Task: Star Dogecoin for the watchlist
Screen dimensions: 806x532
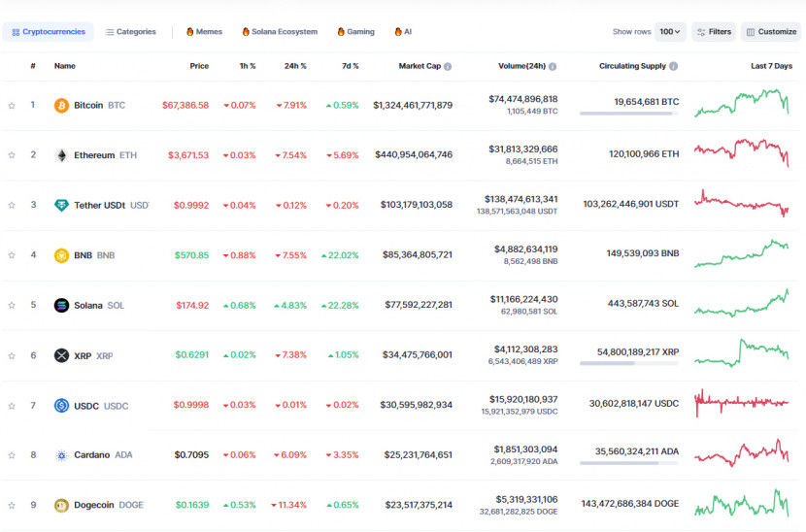Action: click(x=12, y=505)
